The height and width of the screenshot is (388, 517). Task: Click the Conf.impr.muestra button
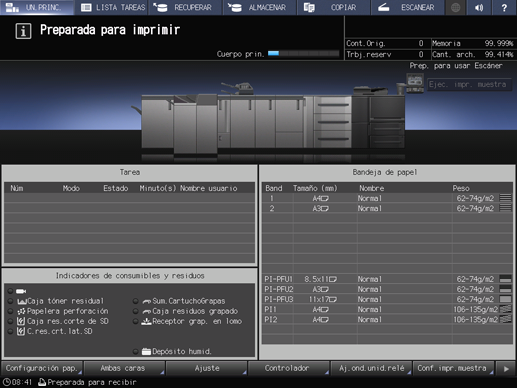[453, 368]
